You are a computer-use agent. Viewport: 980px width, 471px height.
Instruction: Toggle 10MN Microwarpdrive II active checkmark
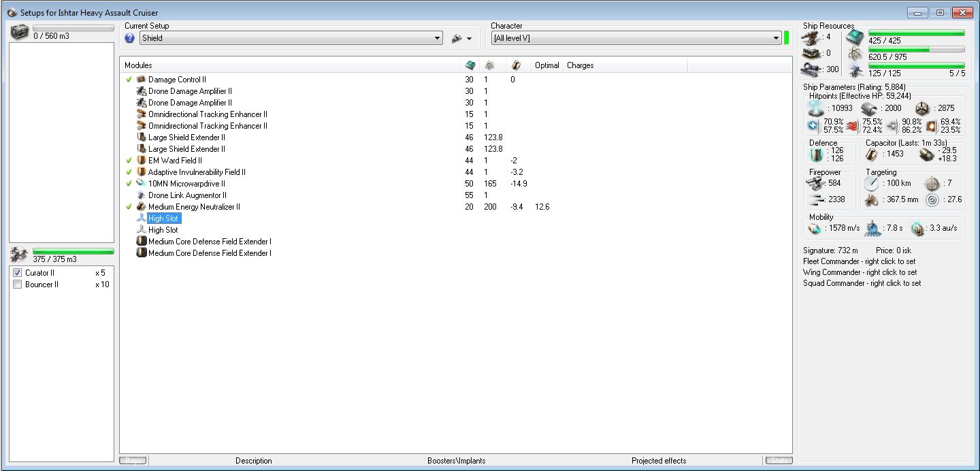pos(129,184)
